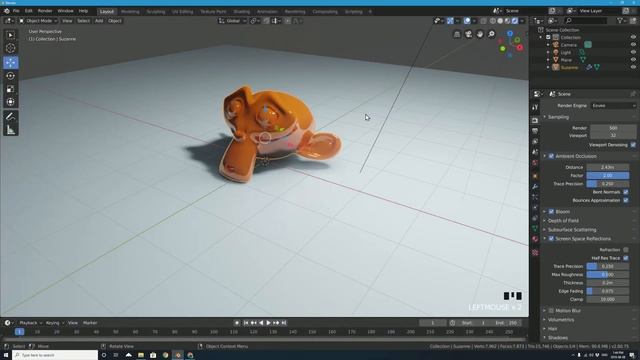Click the outliner filter funnel icon

[620, 21]
